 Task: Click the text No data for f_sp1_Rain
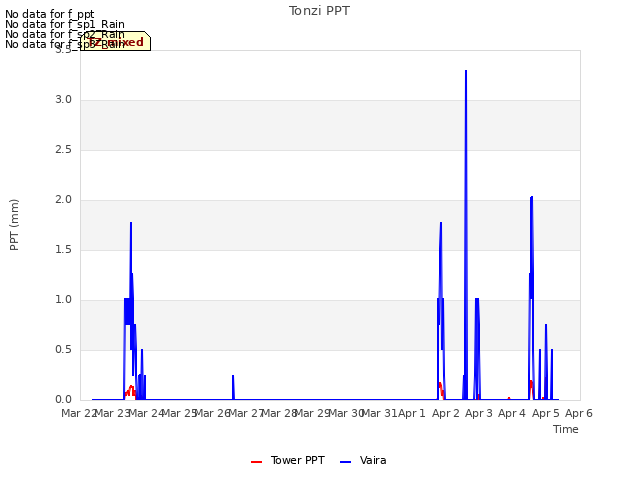click(x=65, y=24)
